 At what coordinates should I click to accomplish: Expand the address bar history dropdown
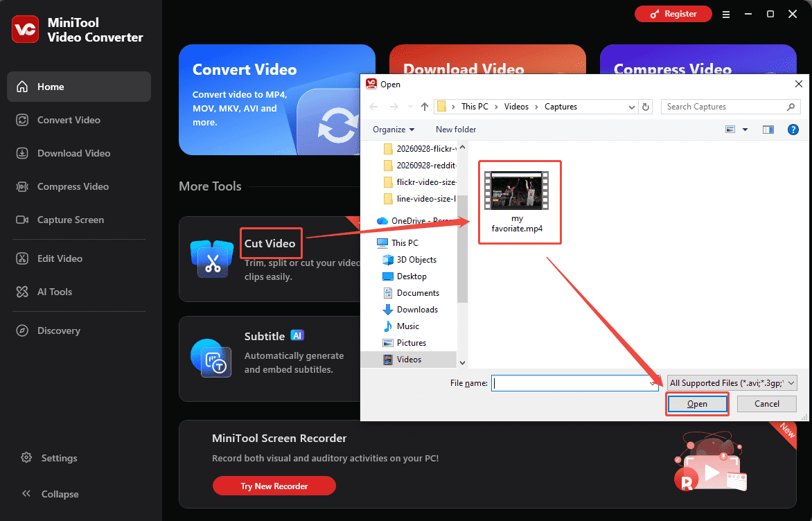coord(632,107)
